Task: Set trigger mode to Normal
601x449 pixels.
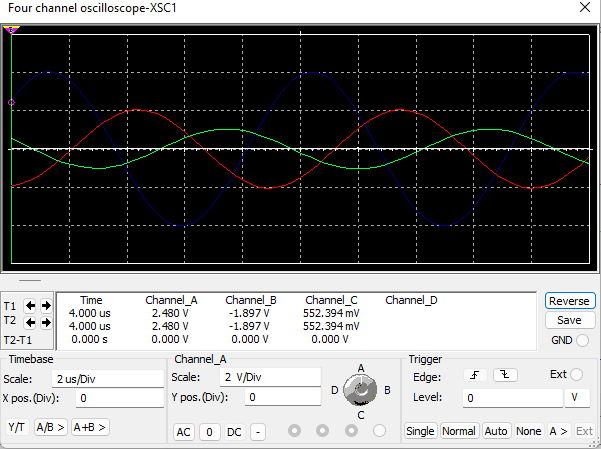Action: tap(458, 431)
